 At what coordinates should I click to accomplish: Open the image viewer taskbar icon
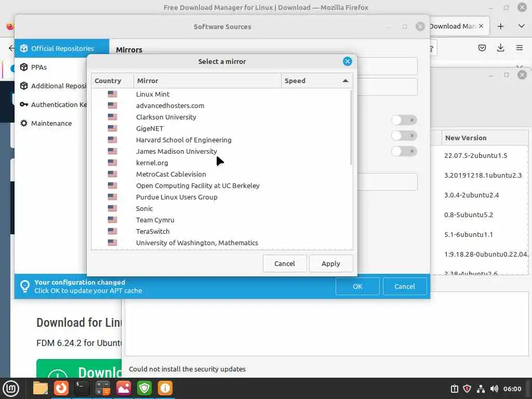click(x=124, y=388)
